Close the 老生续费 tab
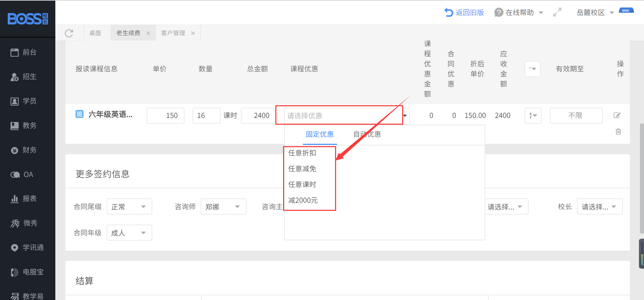 pos(148,33)
